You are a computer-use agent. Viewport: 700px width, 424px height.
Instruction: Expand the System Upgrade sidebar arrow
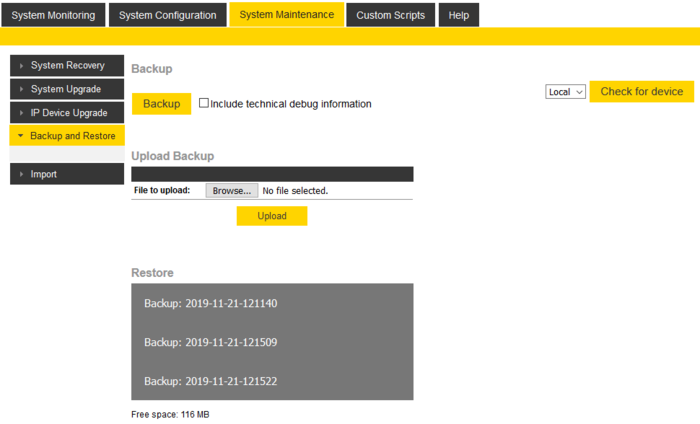pyautogui.click(x=21, y=89)
